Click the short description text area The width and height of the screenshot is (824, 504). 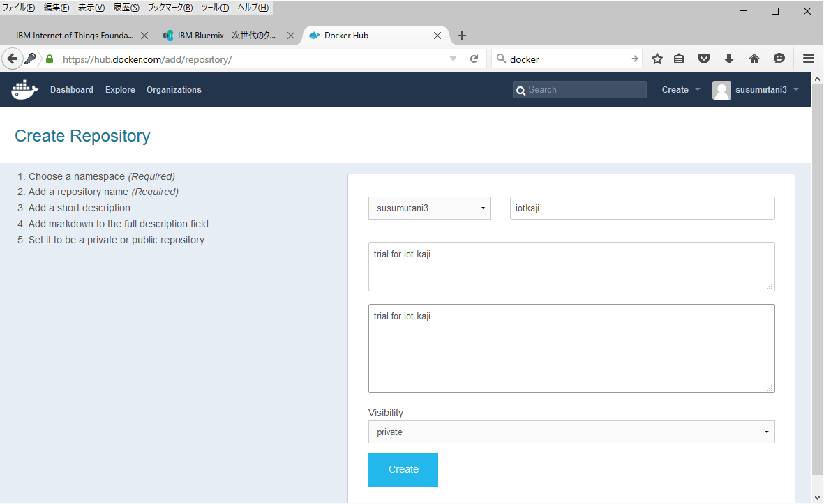pyautogui.click(x=571, y=267)
